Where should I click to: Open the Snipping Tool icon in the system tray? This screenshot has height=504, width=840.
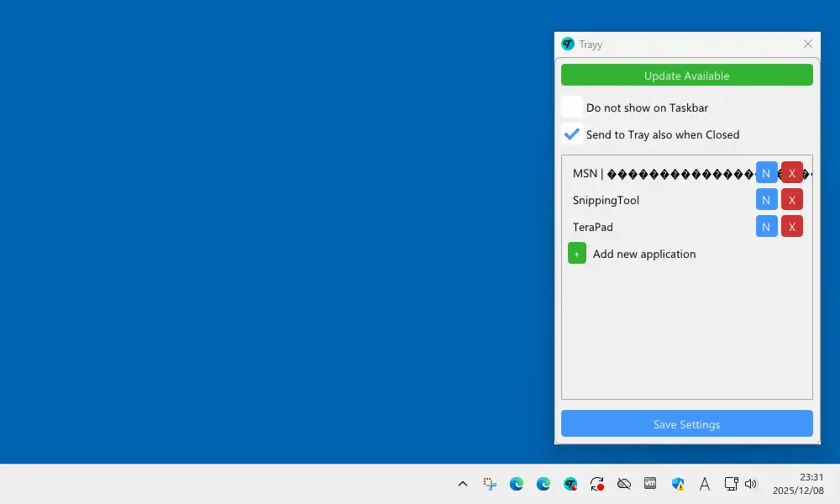(x=490, y=484)
